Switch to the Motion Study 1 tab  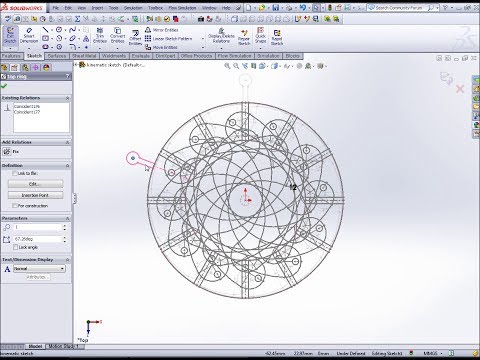(64, 346)
